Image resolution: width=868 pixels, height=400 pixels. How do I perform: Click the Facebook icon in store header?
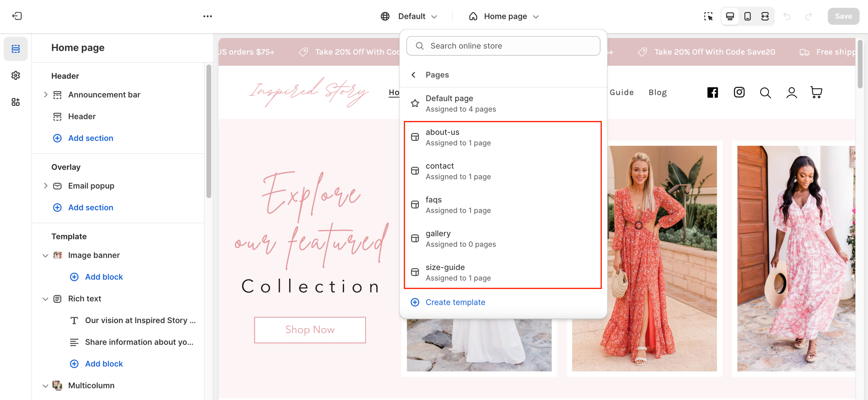(x=712, y=92)
